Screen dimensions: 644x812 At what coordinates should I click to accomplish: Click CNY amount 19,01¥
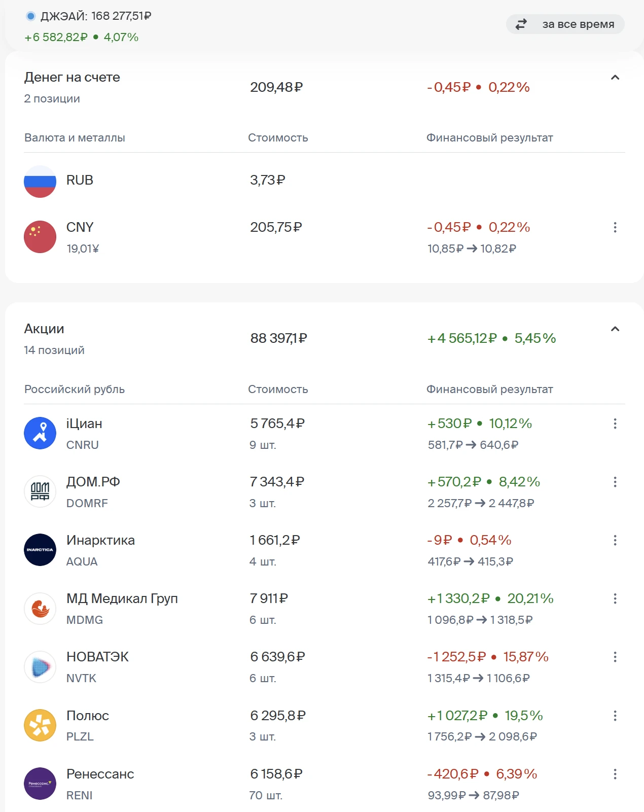[x=83, y=249]
